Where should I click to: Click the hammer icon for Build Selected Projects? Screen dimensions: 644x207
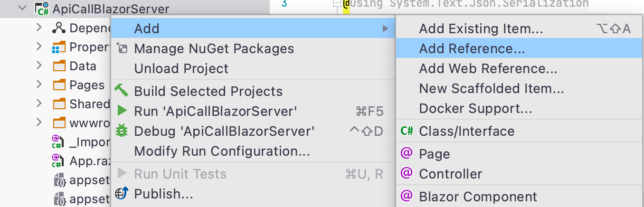point(122,91)
